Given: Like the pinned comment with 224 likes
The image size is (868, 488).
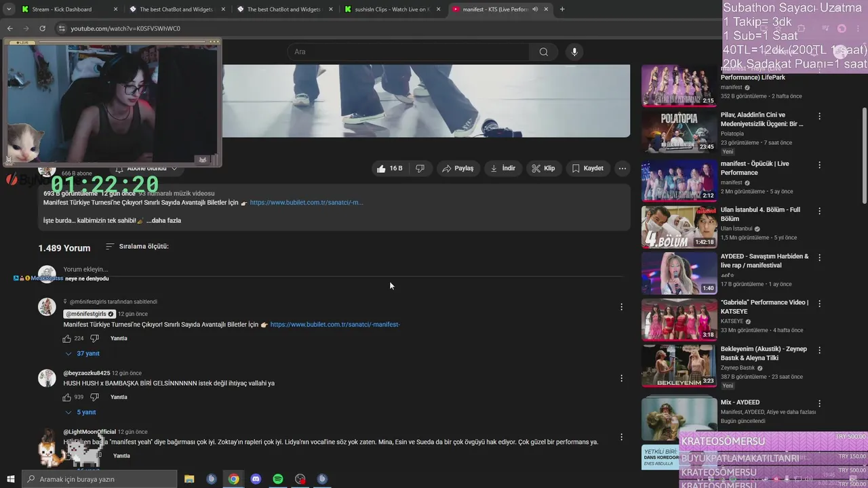Looking at the screenshot, I should pyautogui.click(x=67, y=338).
